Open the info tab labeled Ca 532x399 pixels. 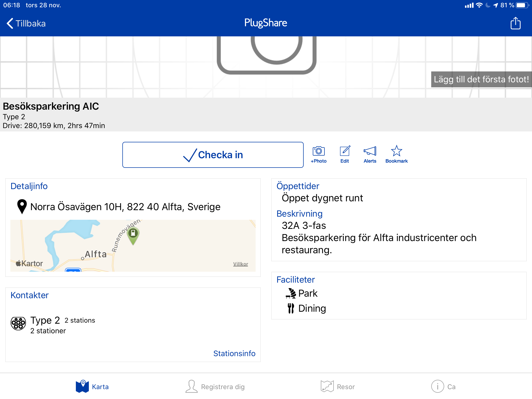click(x=443, y=387)
